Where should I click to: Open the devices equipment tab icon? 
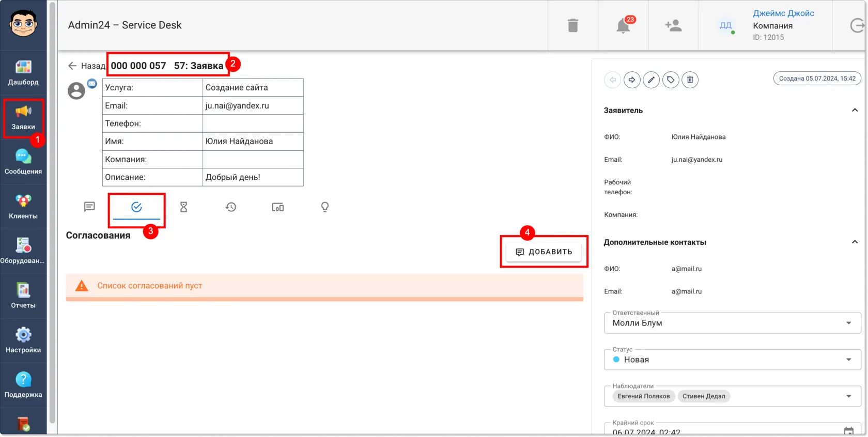(x=278, y=207)
